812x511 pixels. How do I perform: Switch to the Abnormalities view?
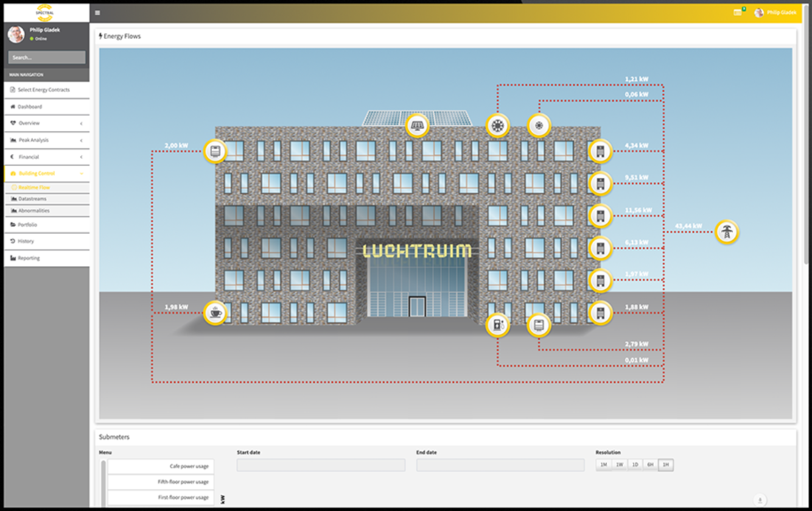coord(47,211)
